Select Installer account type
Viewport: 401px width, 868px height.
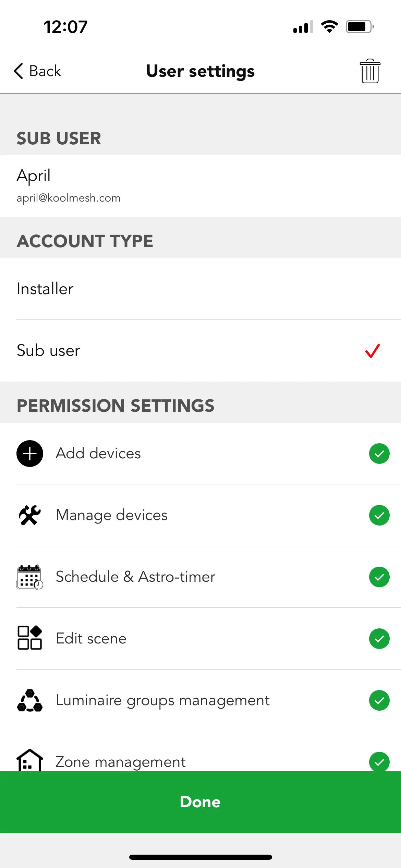point(200,289)
